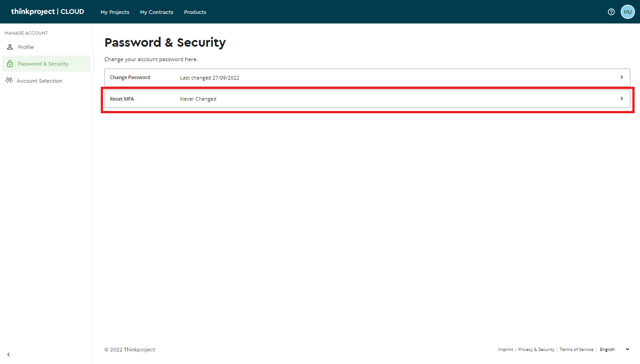The image size is (640, 364).
Task: Expand Reset MFA row chevron
Action: pos(622,98)
